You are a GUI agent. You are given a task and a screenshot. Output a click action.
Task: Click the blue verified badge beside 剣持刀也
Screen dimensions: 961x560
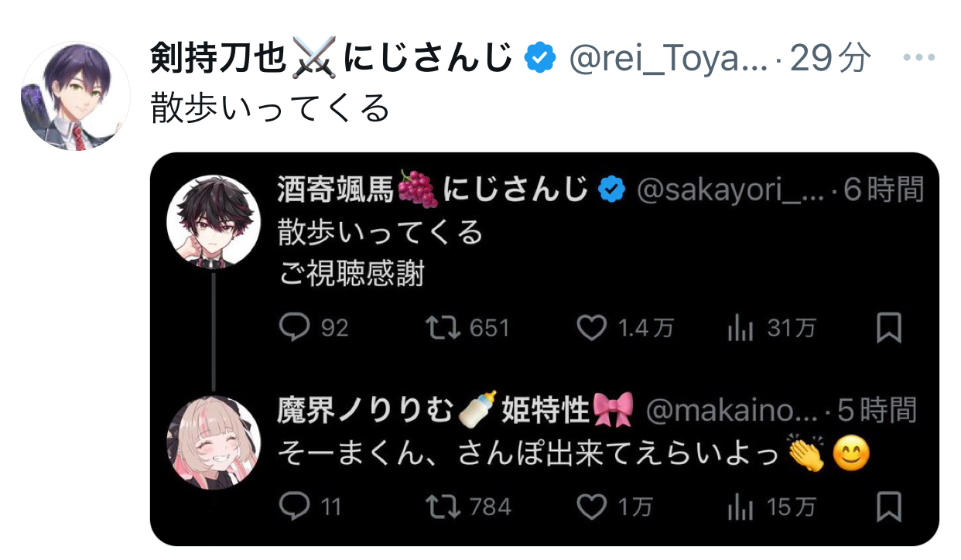(x=541, y=58)
